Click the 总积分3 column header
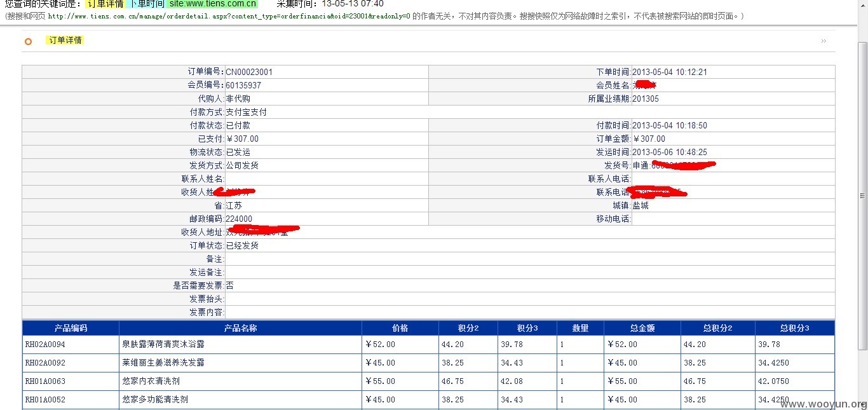The width and height of the screenshot is (868, 410). click(x=794, y=329)
